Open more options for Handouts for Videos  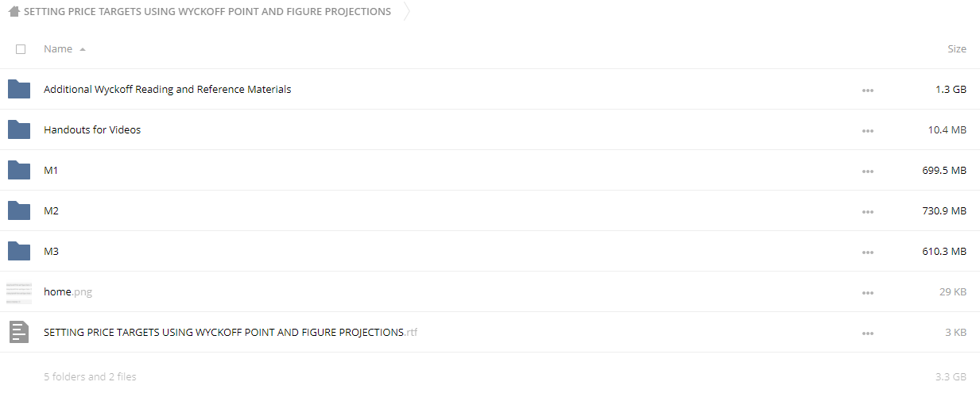(867, 130)
